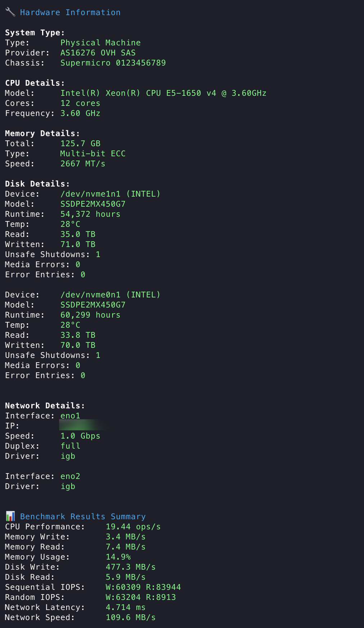Click the Benchmark Results Summary heading

click(x=83, y=516)
